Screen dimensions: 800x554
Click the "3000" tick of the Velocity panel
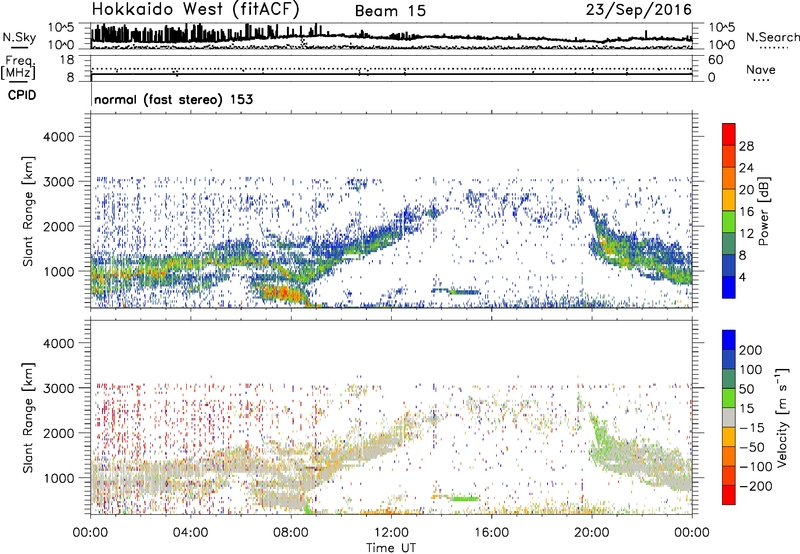click(59, 388)
